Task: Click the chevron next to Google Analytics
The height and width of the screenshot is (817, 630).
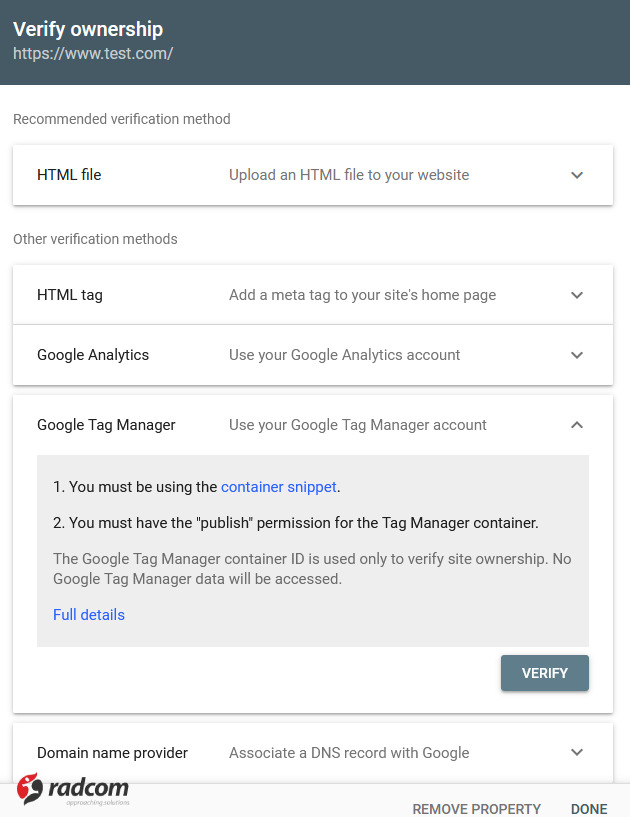Action: pos(577,354)
